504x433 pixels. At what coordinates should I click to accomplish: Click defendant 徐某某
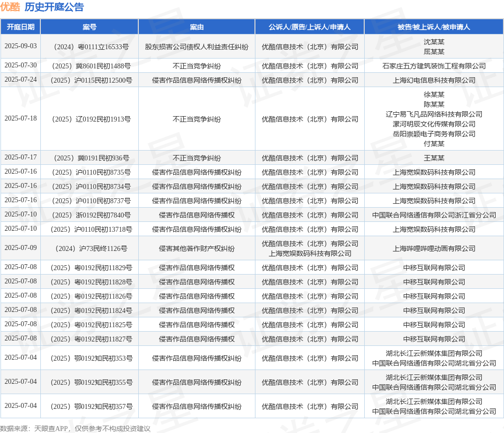(x=434, y=94)
